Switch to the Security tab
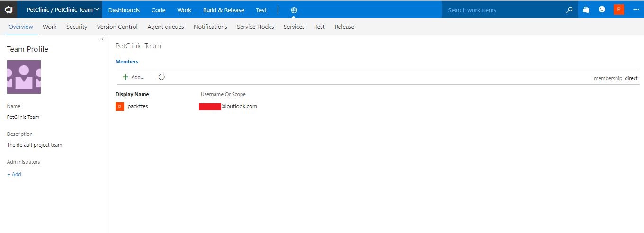Viewport: 644px width, 233px height. click(x=77, y=27)
